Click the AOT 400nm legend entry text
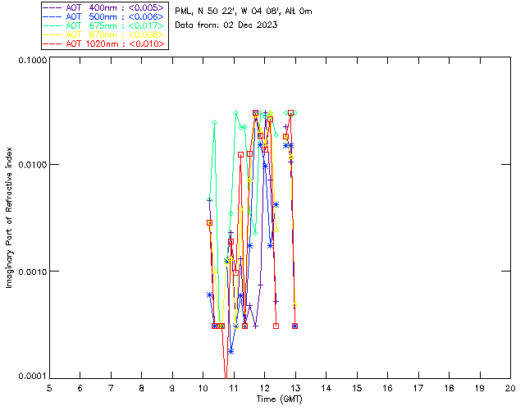This screenshot has height=420, width=525. [x=115, y=7]
